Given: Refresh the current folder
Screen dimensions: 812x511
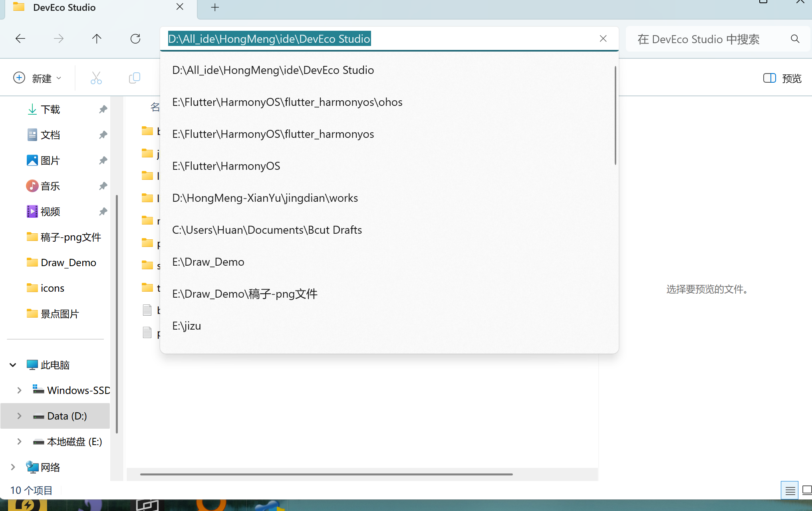Looking at the screenshot, I should tap(135, 39).
